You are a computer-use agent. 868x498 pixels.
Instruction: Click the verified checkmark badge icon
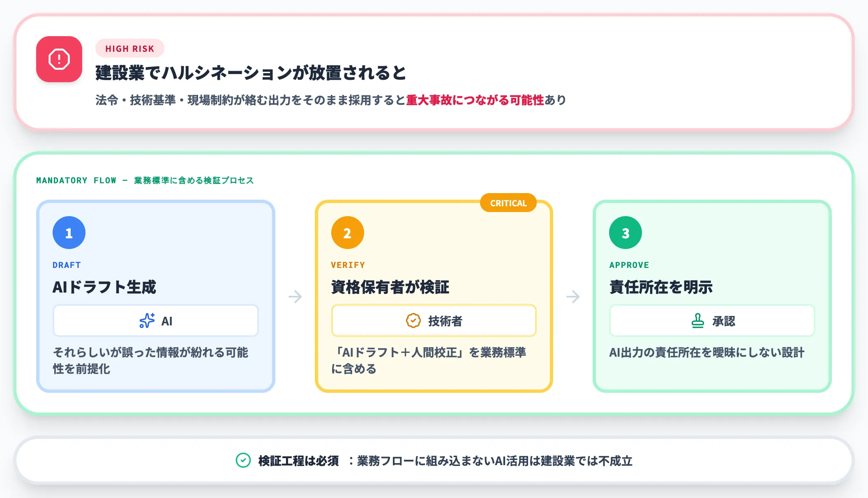click(x=413, y=320)
